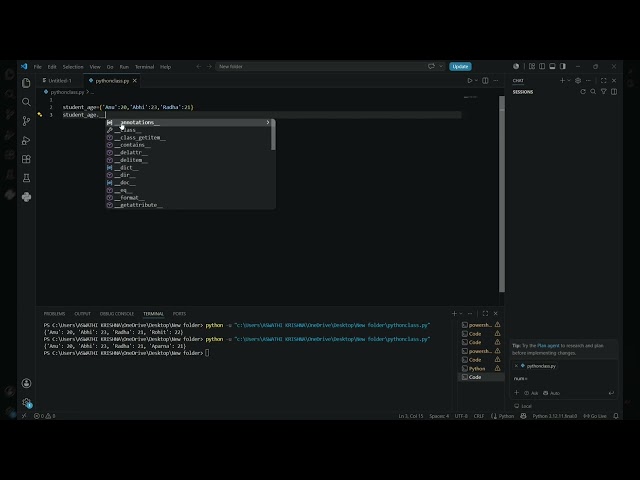Remove pythonclass.py attachment from chat
The width and height of the screenshot is (640, 480).
tap(516, 366)
